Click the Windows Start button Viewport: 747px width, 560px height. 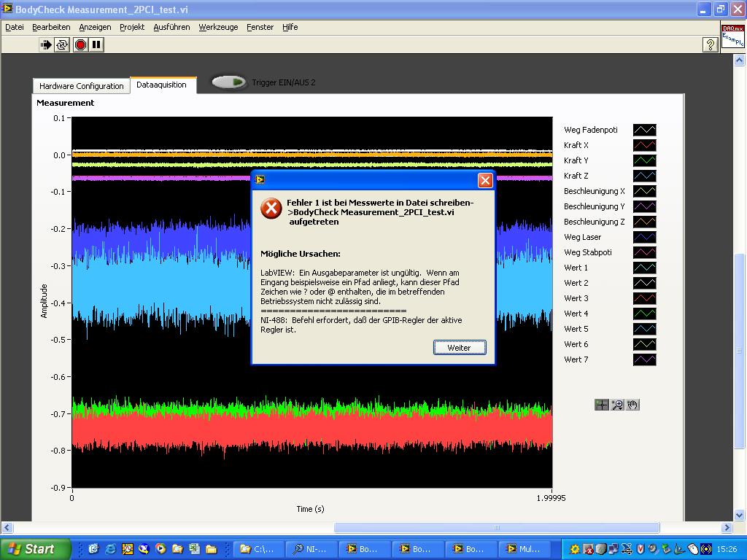pos(35,549)
